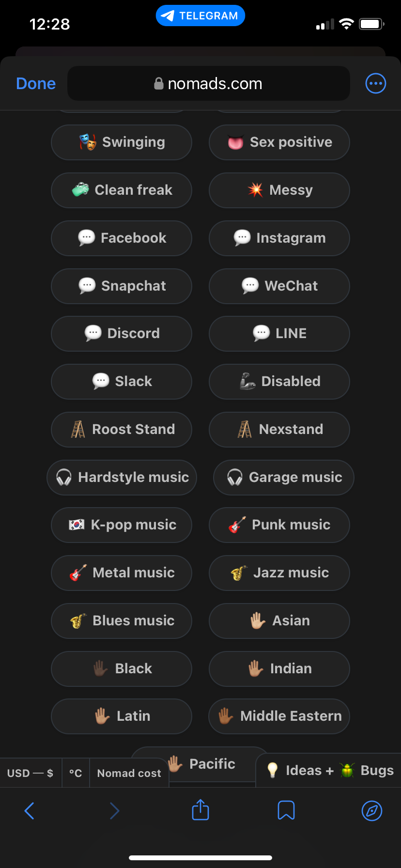Choose the Middle Eastern tag
401x868 pixels.
[279, 716]
